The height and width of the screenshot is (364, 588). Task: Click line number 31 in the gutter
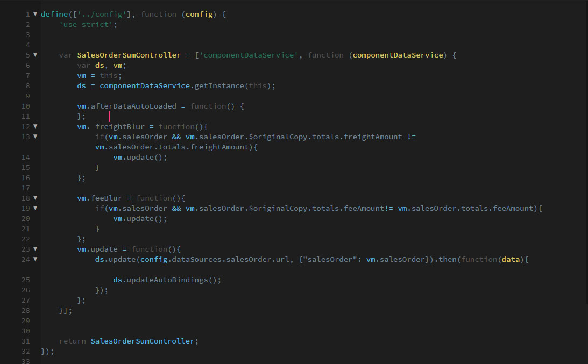pyautogui.click(x=25, y=341)
